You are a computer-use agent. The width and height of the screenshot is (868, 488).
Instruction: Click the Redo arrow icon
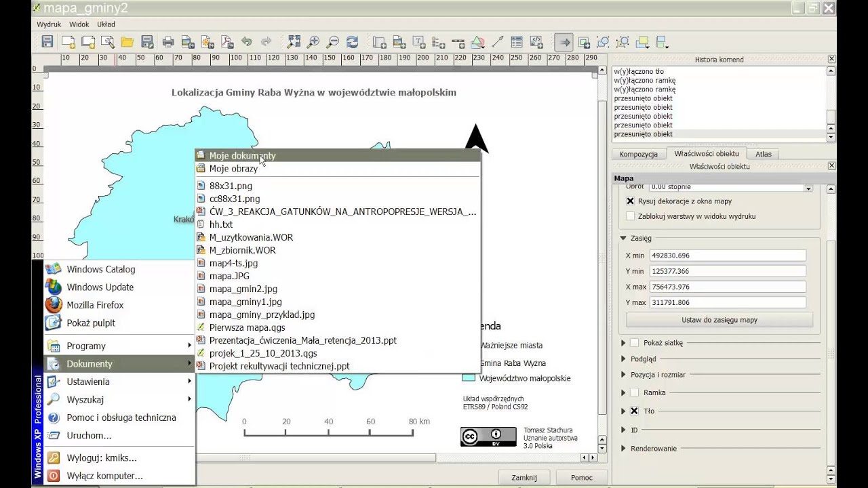tap(267, 42)
